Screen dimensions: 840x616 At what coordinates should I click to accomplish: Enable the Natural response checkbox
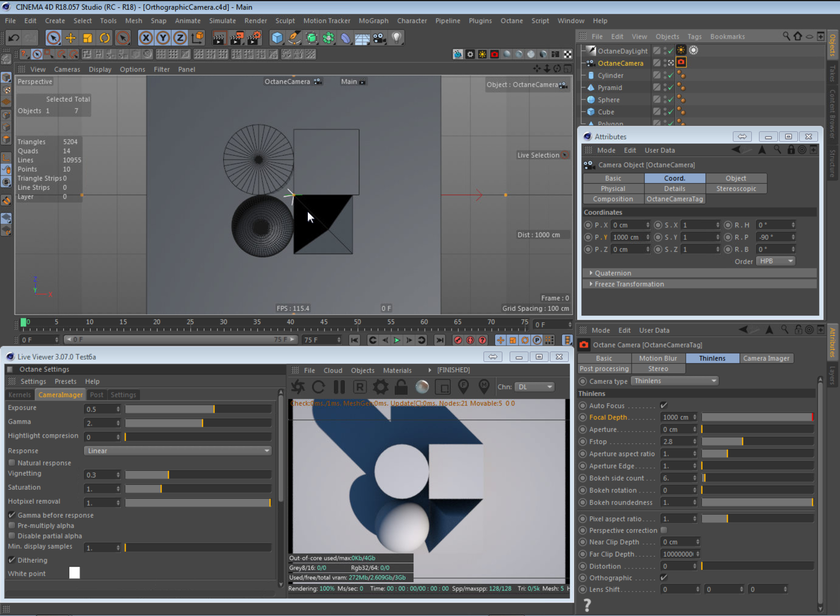(x=12, y=462)
